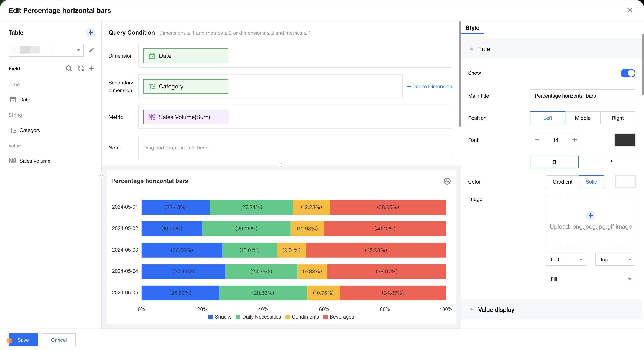This screenshot has height=350, width=644.
Task: Click the vertical panel resize handle icon
Action: tap(281, 165)
